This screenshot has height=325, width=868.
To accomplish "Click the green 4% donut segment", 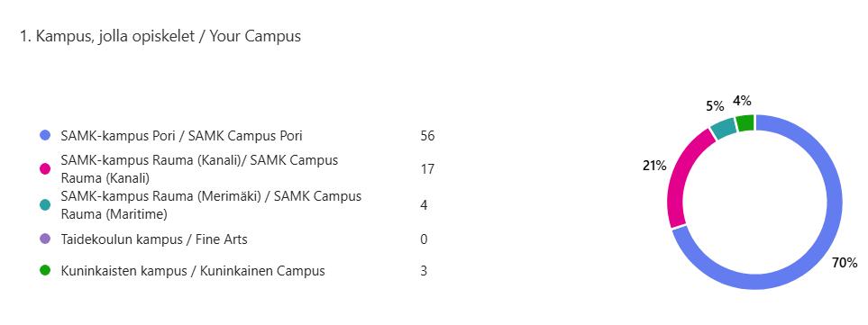I will 745,122.
